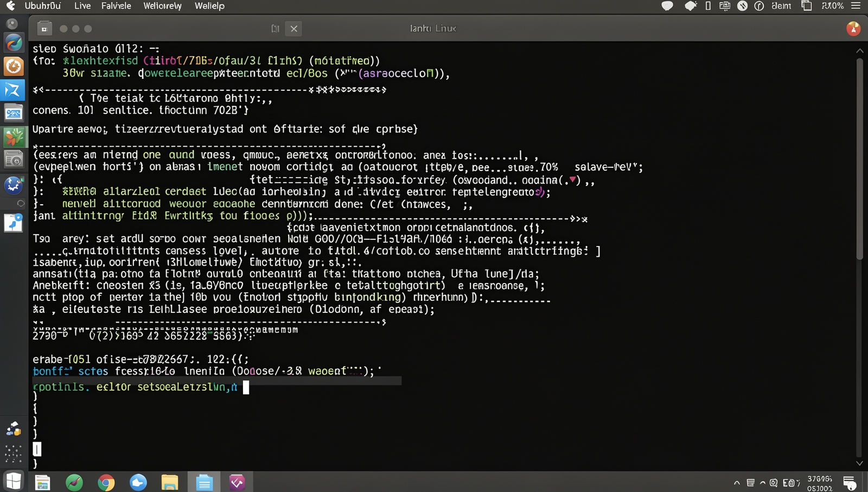This screenshot has width=868, height=492.
Task: Open the green tile app with orange leaves
Action: (14, 136)
